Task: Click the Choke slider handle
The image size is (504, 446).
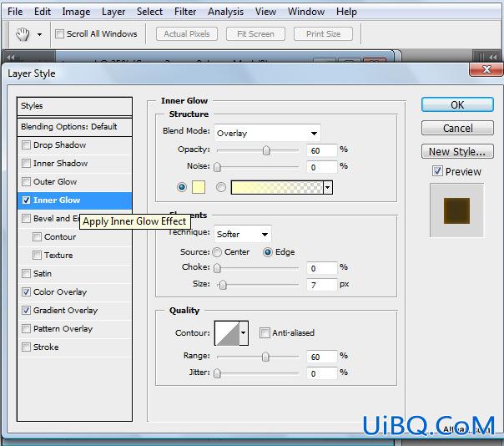Action: (217, 268)
